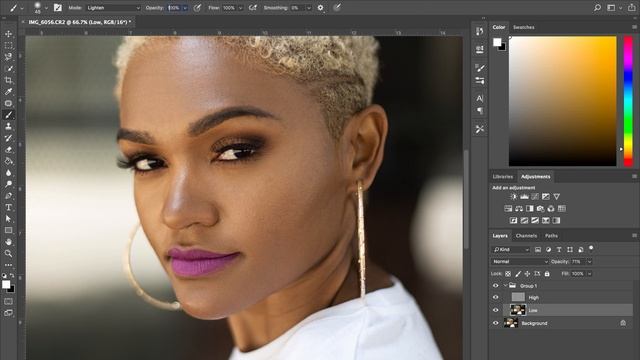Hide the Background layer
This screenshot has height=360, width=640.
click(x=496, y=323)
